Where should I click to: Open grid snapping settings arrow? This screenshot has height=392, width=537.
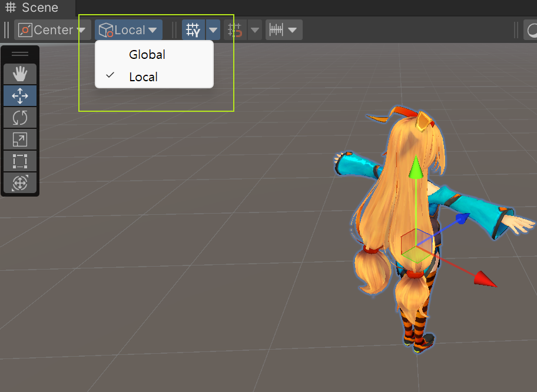[255, 30]
